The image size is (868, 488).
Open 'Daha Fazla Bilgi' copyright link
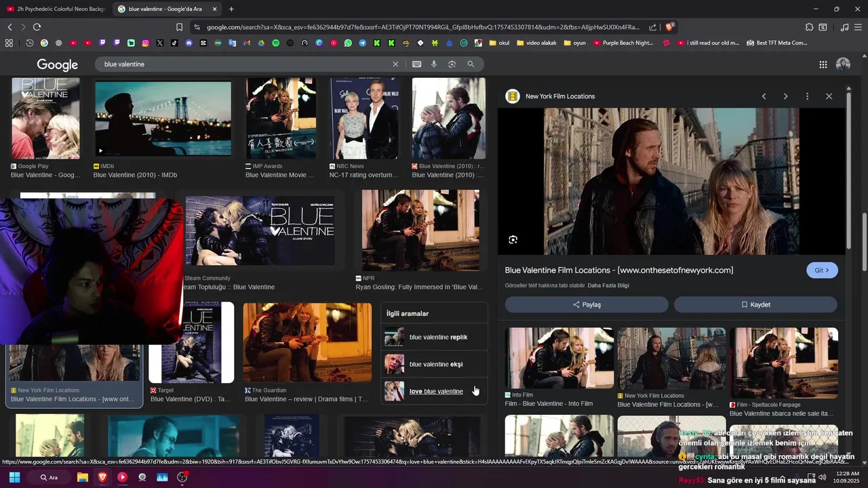point(608,285)
